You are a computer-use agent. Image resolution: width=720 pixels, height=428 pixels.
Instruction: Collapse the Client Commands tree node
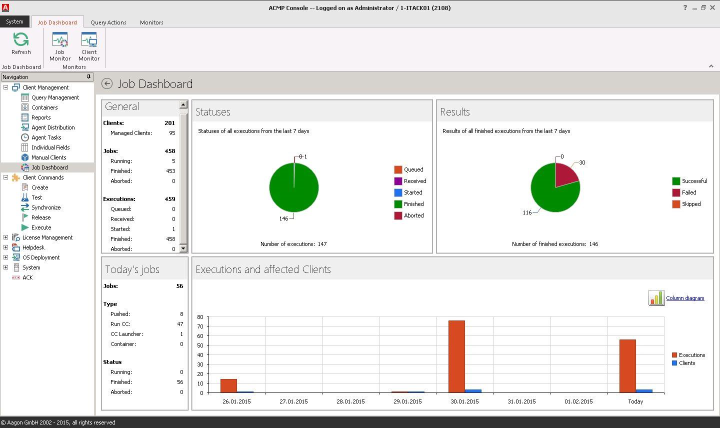point(5,178)
